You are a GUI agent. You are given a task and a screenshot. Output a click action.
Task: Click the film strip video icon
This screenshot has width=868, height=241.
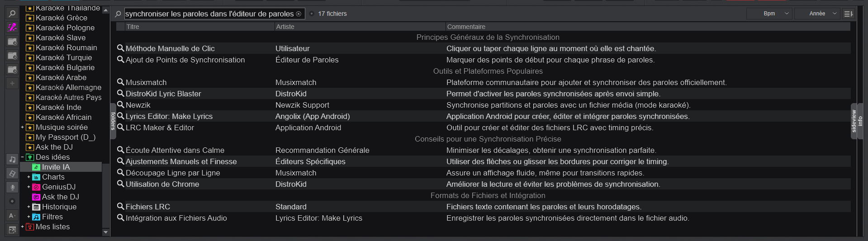[12, 174]
